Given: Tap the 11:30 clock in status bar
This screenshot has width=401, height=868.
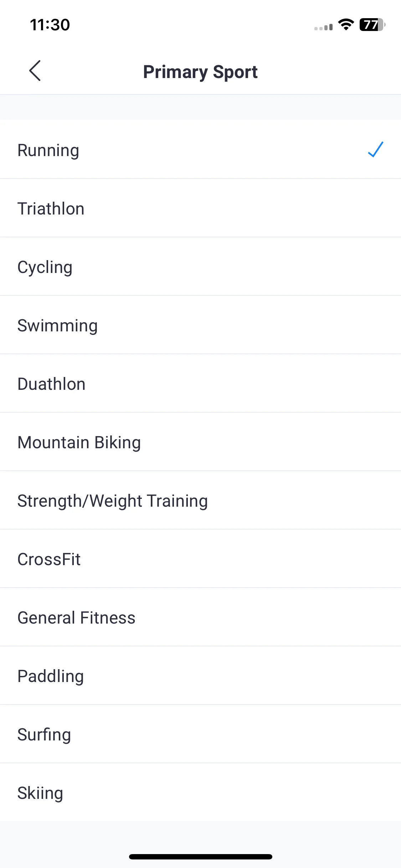Looking at the screenshot, I should [x=50, y=25].
